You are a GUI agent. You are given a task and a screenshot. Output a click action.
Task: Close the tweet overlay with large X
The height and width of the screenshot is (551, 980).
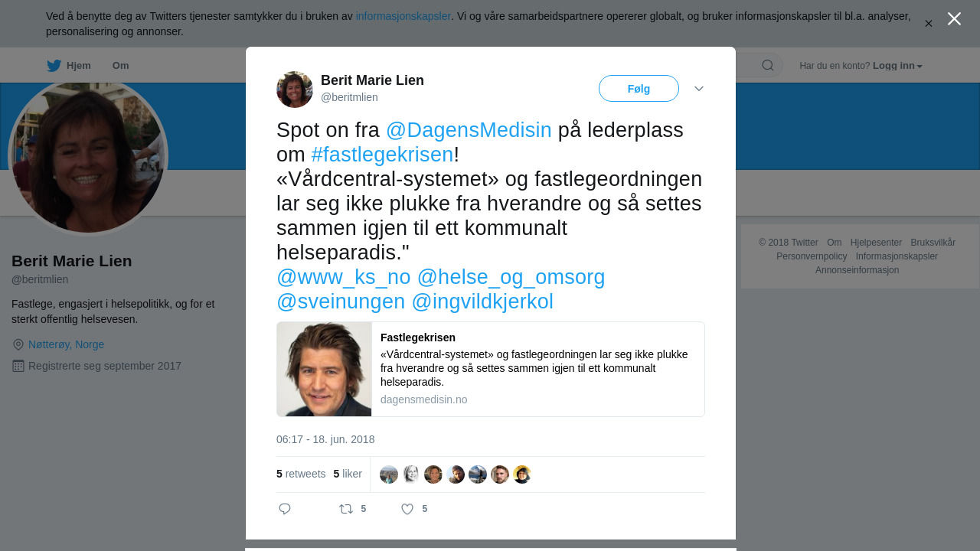coord(954,19)
